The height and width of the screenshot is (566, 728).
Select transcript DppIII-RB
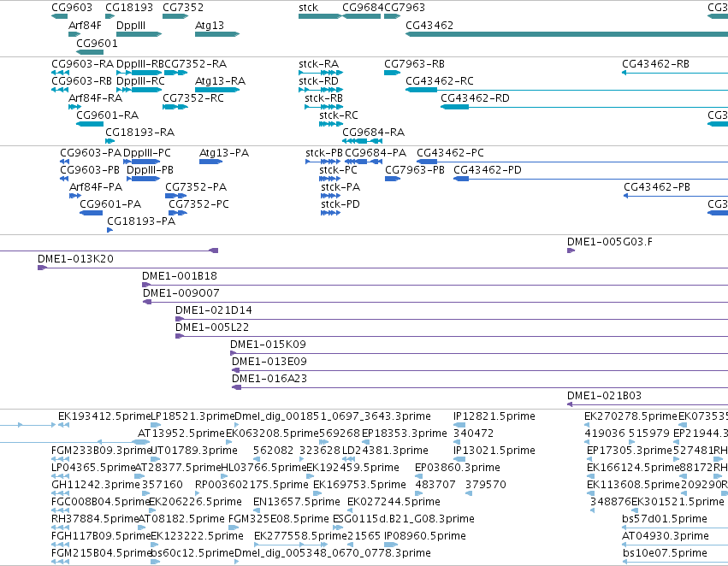tap(139, 73)
